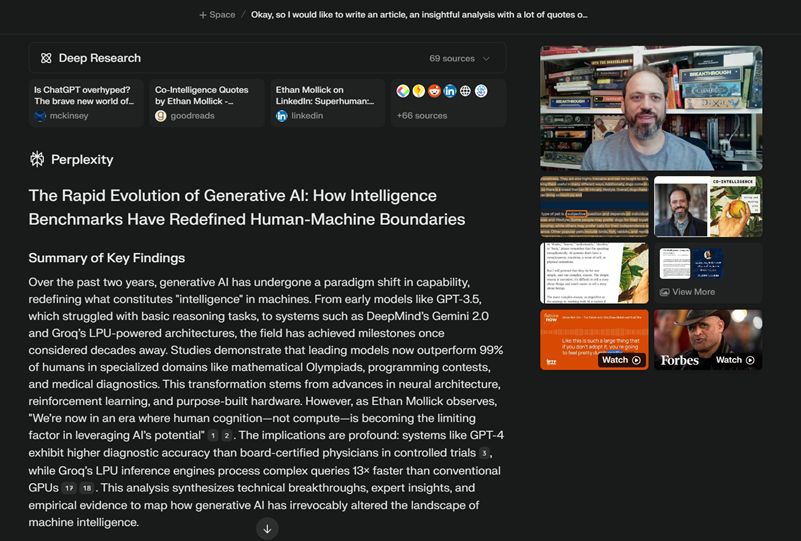This screenshot has height=541, width=801.
Task: Open the highlighted text image thumbnail
Action: 595,206
